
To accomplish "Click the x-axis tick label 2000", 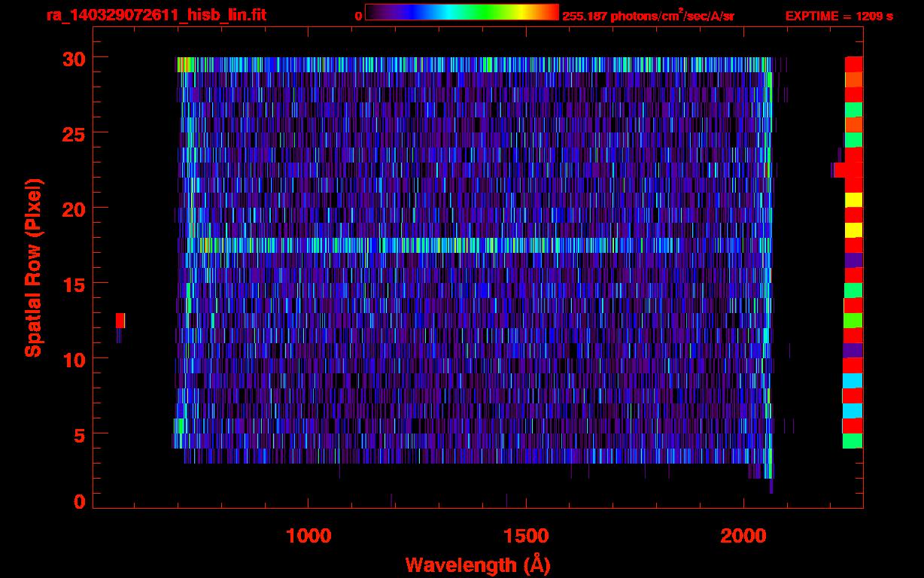I will (x=743, y=536).
